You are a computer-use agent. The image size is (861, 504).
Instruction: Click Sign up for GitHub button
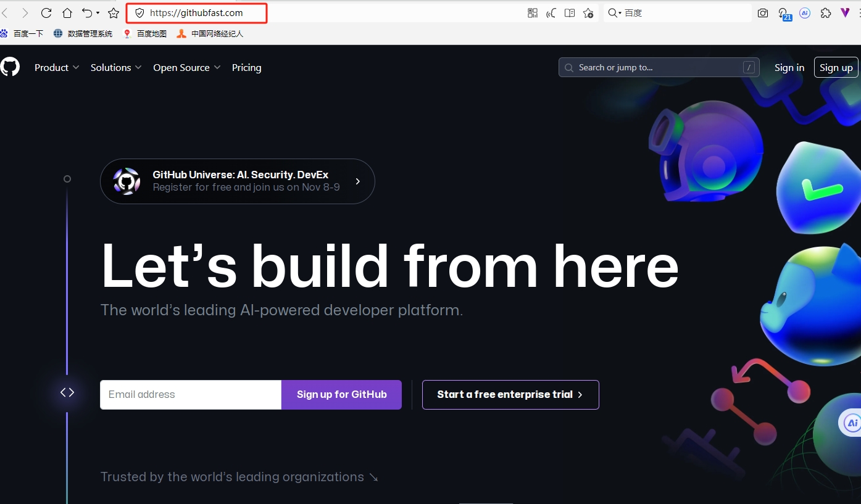(x=342, y=395)
